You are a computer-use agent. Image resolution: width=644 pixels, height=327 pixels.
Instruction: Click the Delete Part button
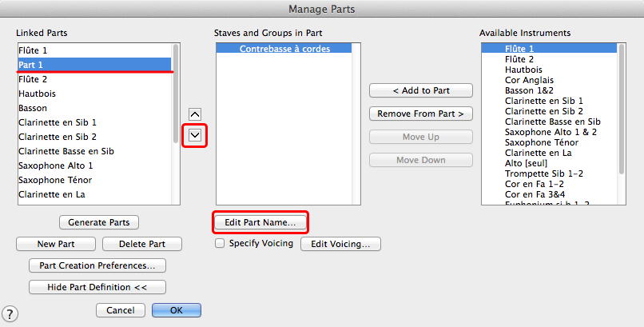coord(141,244)
